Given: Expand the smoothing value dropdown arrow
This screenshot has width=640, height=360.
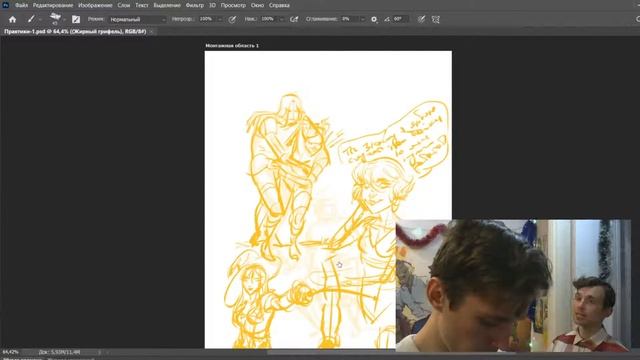Looking at the screenshot, I should pos(362,19).
